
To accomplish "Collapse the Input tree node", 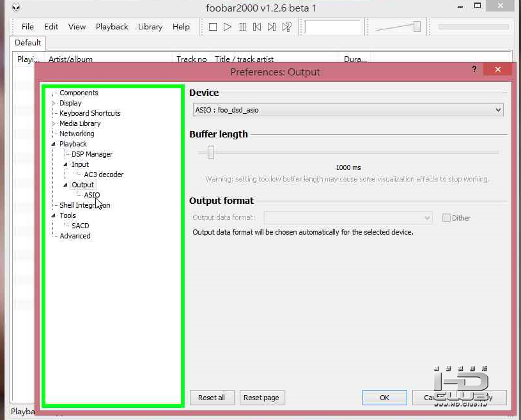I will 65,164.
